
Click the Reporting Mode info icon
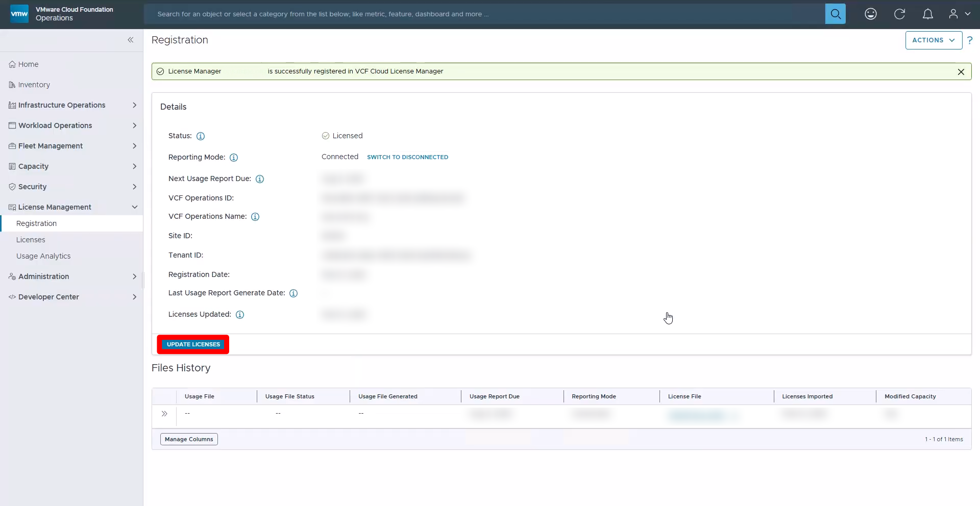pyautogui.click(x=234, y=158)
